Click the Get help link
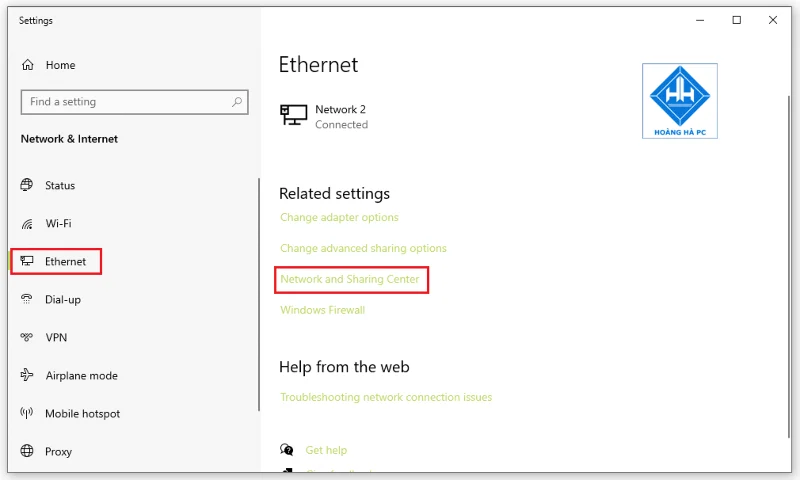The height and width of the screenshot is (480, 800). [326, 450]
